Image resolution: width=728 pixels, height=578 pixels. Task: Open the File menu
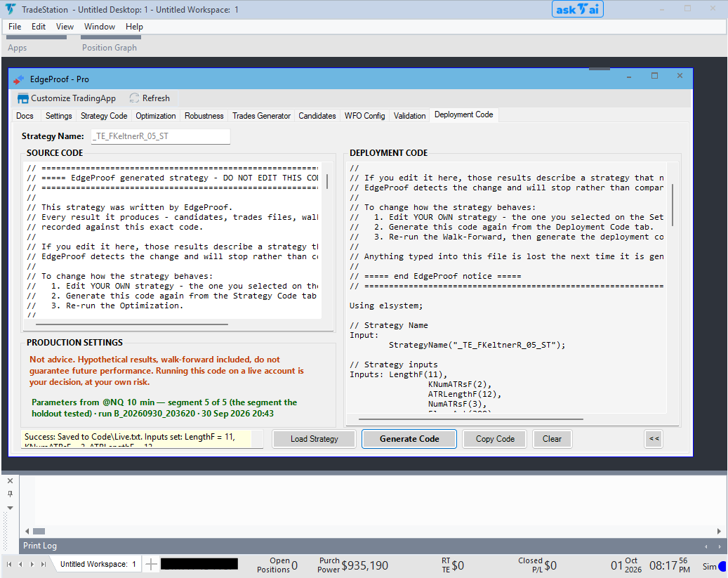[15, 27]
